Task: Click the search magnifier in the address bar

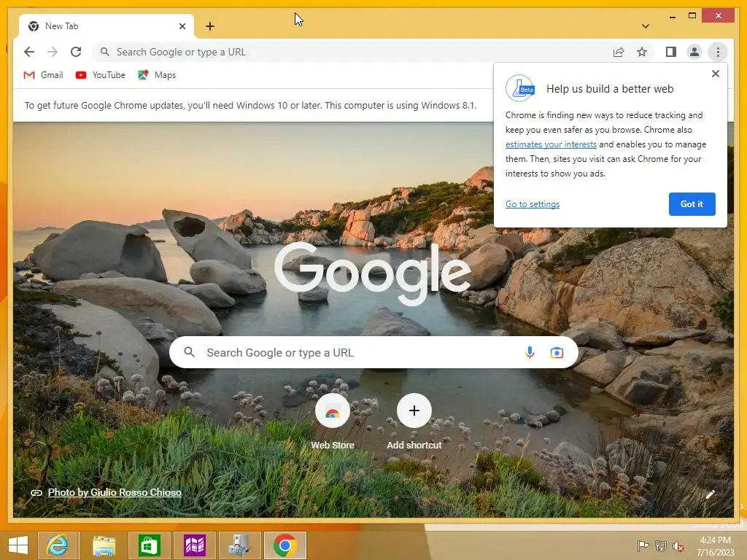Action: tap(105, 52)
